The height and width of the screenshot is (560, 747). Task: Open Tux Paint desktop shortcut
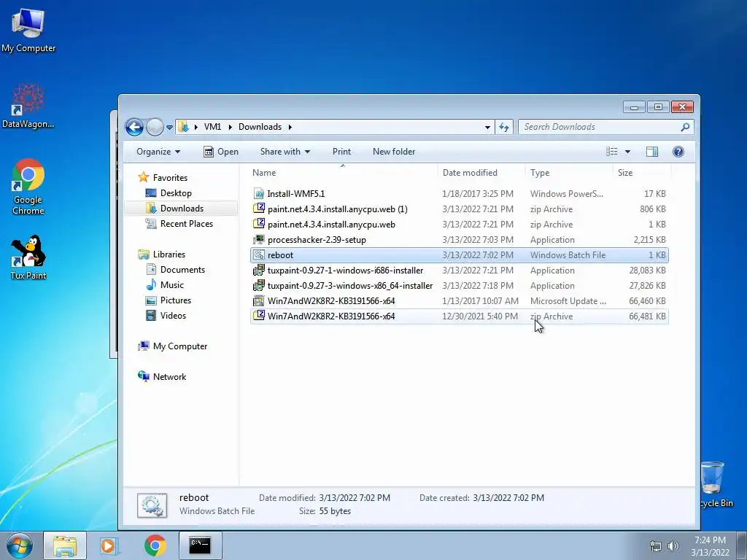point(28,257)
